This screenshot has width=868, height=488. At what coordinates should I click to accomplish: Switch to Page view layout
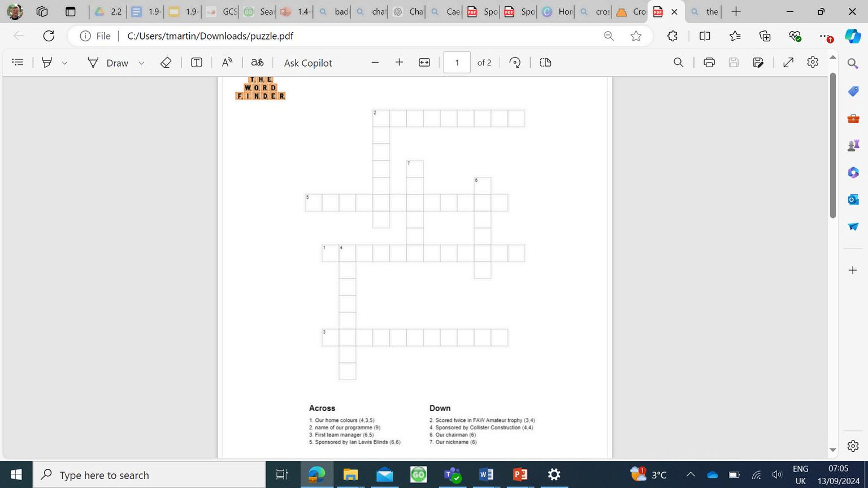click(545, 62)
